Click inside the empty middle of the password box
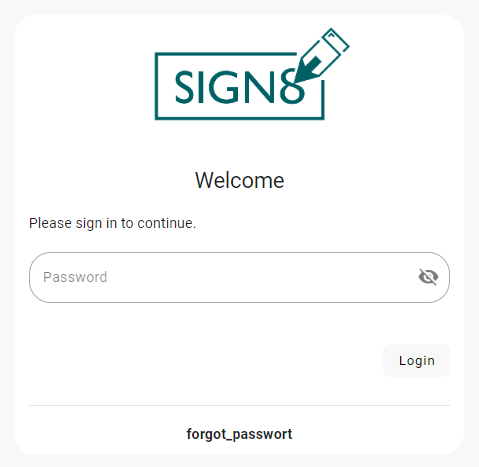 pos(253,277)
